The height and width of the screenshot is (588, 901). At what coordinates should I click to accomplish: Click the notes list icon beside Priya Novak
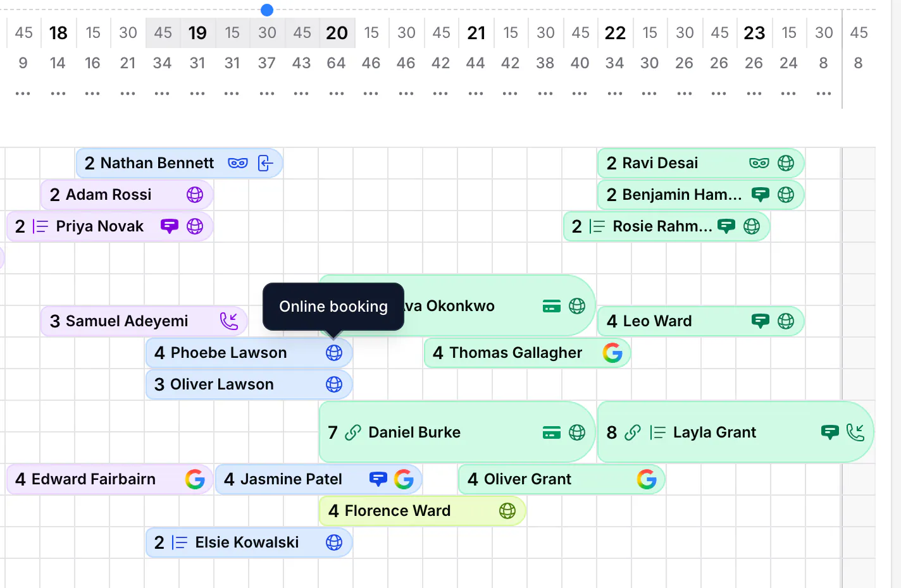click(x=40, y=226)
